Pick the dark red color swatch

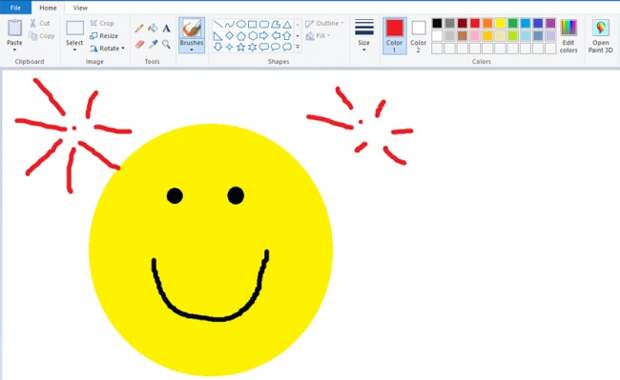[x=462, y=23]
